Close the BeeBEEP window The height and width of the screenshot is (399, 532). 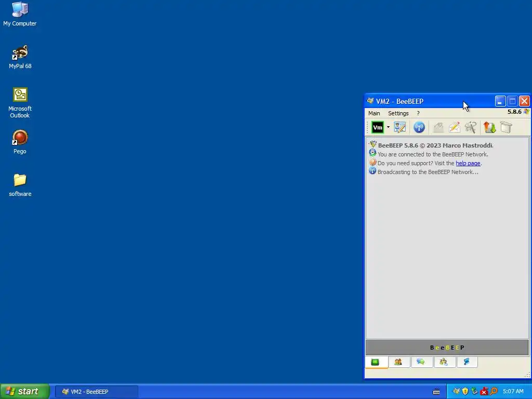coord(524,101)
